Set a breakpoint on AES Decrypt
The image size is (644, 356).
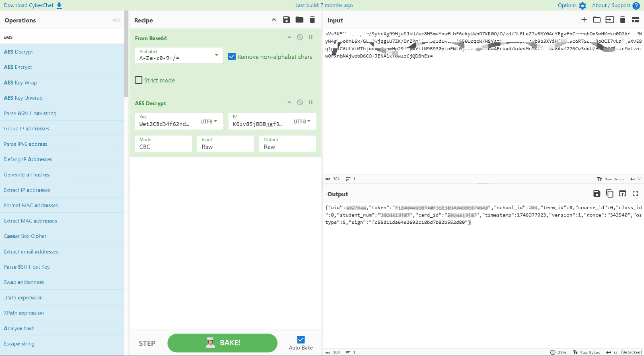311,102
